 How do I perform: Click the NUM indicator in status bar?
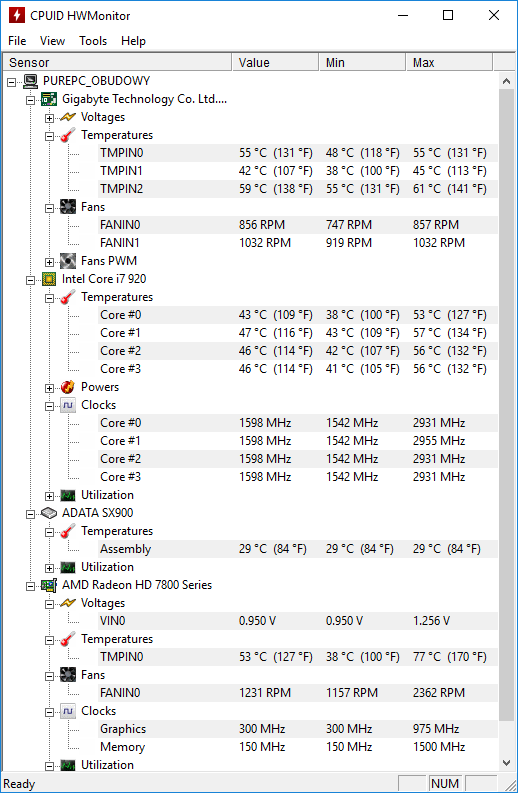pos(445,783)
